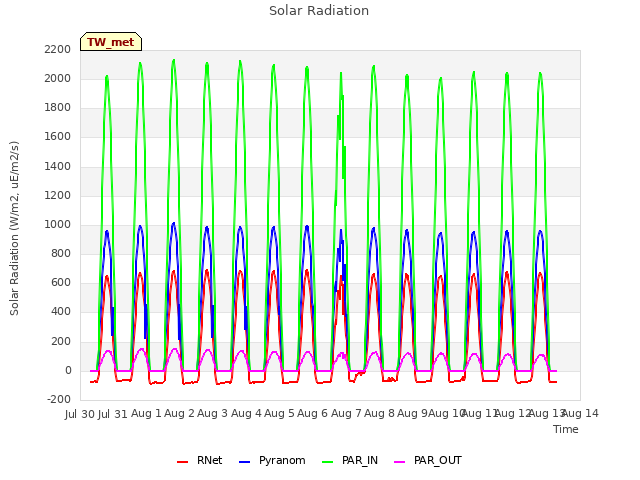Click the 400 y-axis tick label
The width and height of the screenshot is (640, 480).
[61, 311]
